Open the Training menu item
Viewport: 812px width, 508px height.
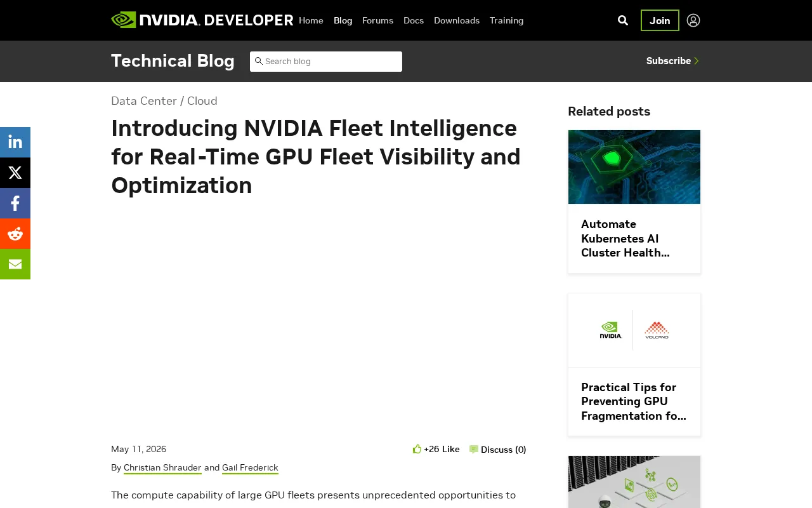tap(507, 20)
